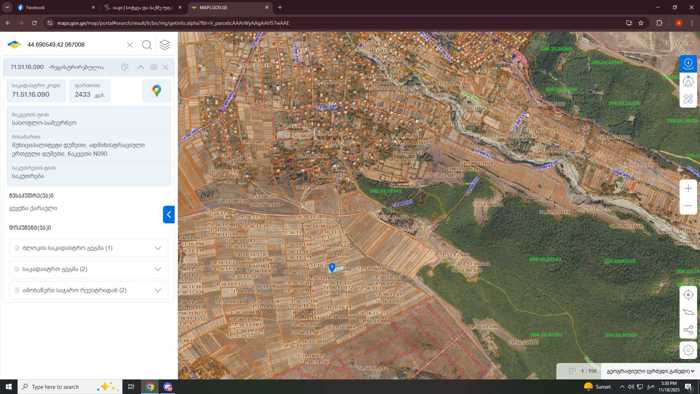Switch to the Facebook browser tab
The image size is (700, 394).
click(x=56, y=8)
